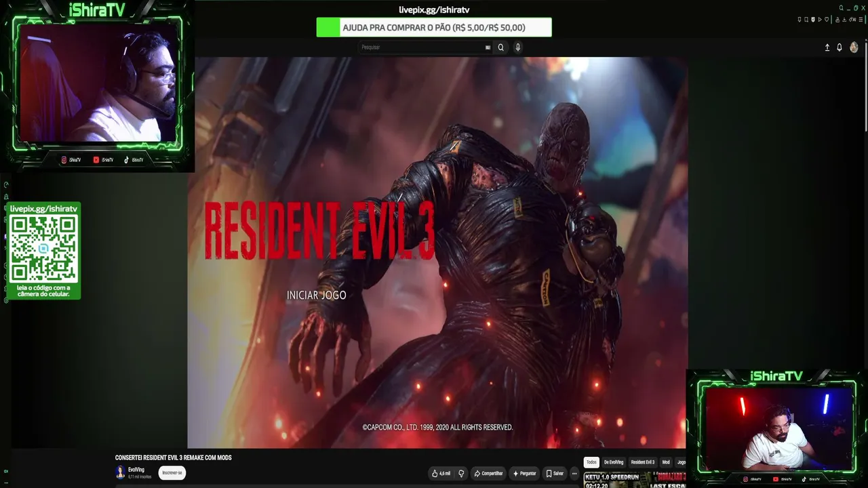Click the Compartilhar share button
The width and height of the screenshot is (868, 488).
tap(488, 474)
